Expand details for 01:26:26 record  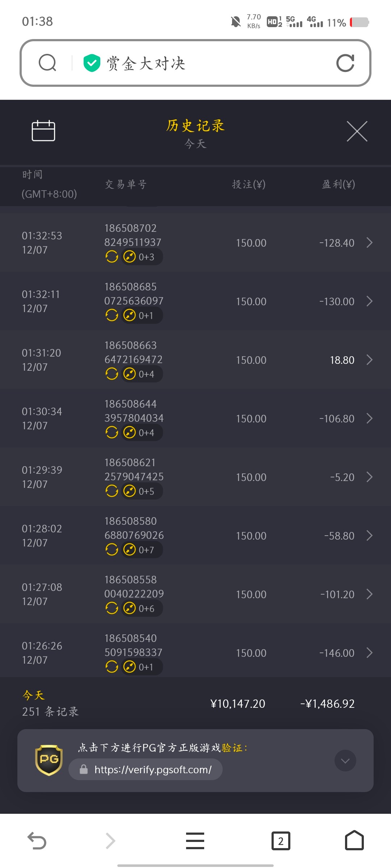click(x=369, y=653)
